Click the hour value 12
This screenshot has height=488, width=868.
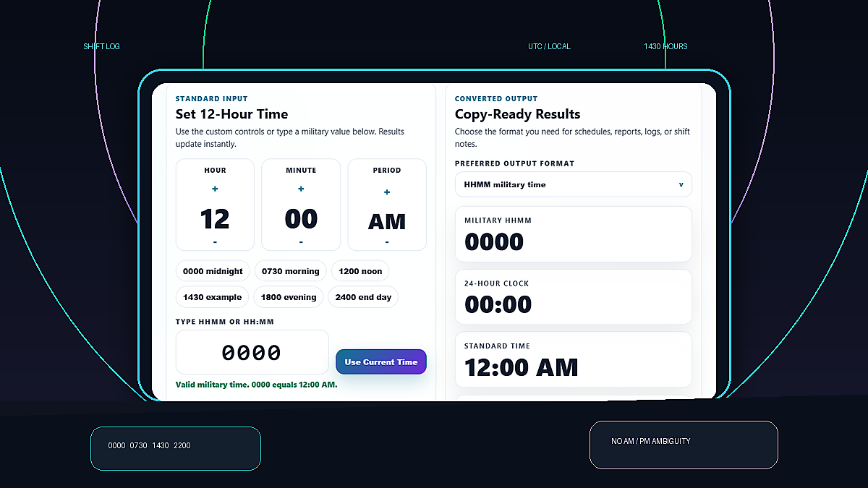click(215, 218)
